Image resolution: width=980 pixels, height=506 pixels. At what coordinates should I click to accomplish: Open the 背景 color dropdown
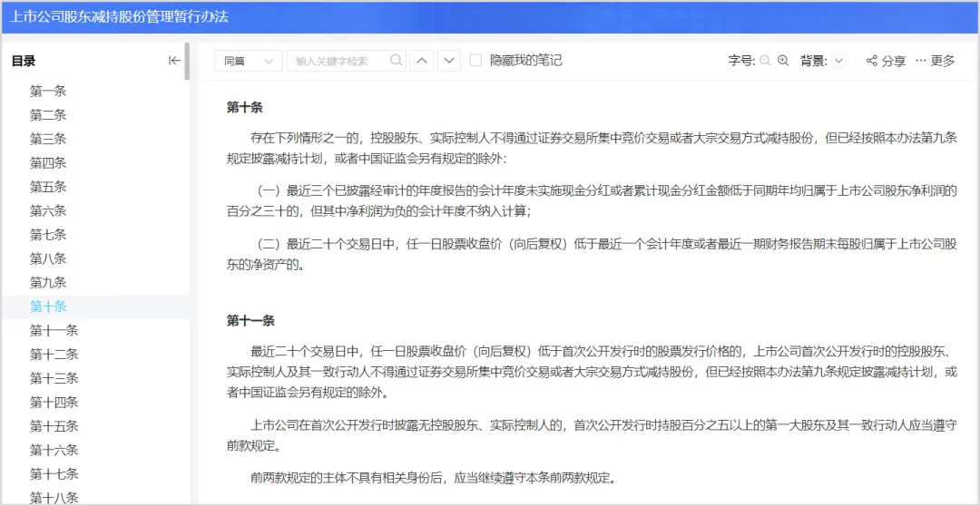(x=838, y=61)
